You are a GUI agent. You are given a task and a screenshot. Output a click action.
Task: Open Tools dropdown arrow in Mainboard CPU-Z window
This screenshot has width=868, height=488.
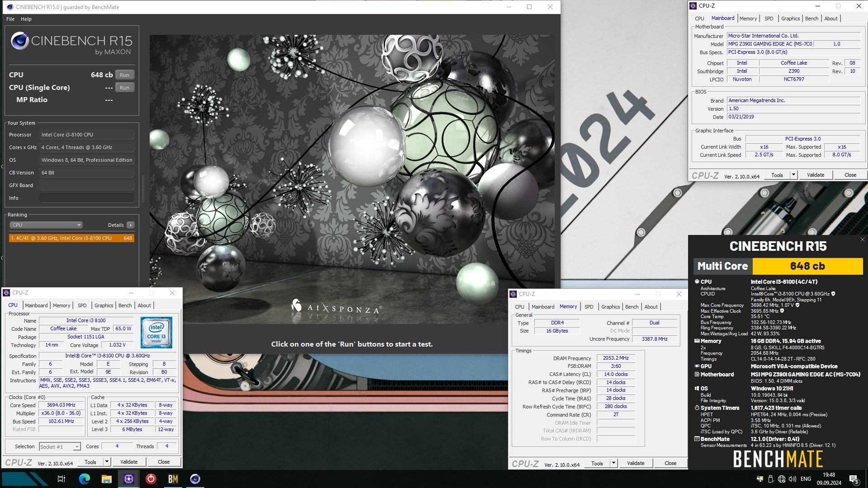pyautogui.click(x=793, y=175)
